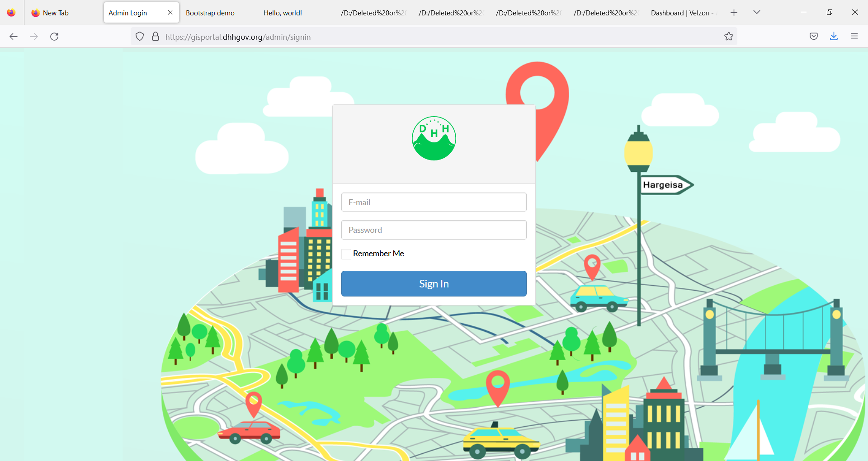Click the Password input field
868x461 pixels.
(434, 230)
